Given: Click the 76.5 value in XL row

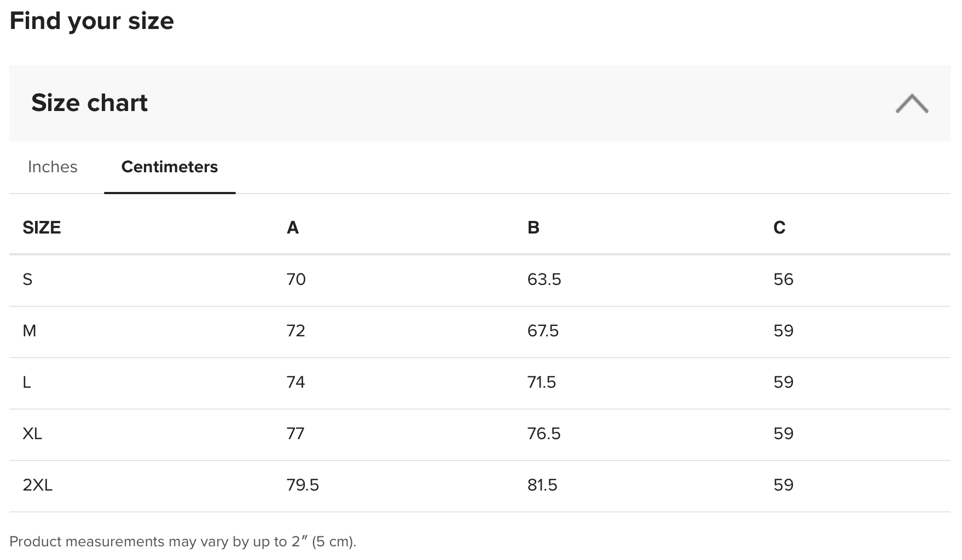Looking at the screenshot, I should pyautogui.click(x=544, y=434).
